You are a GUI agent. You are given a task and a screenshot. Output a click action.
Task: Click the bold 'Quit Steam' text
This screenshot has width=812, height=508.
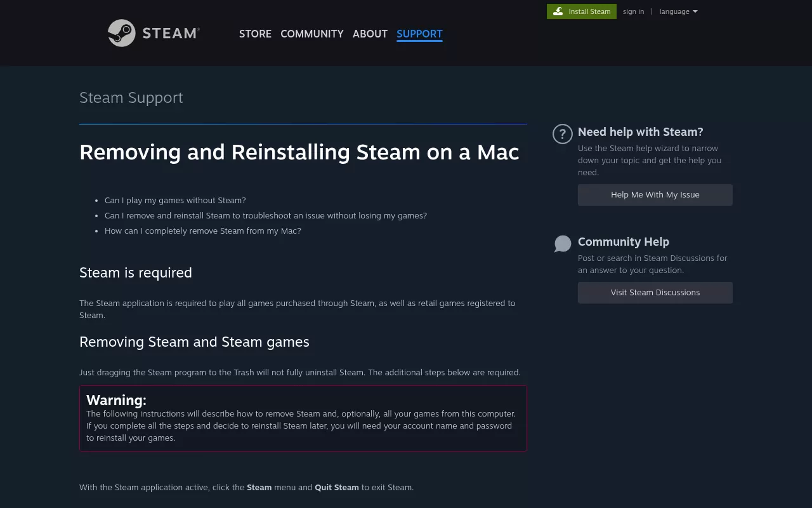[337, 488]
